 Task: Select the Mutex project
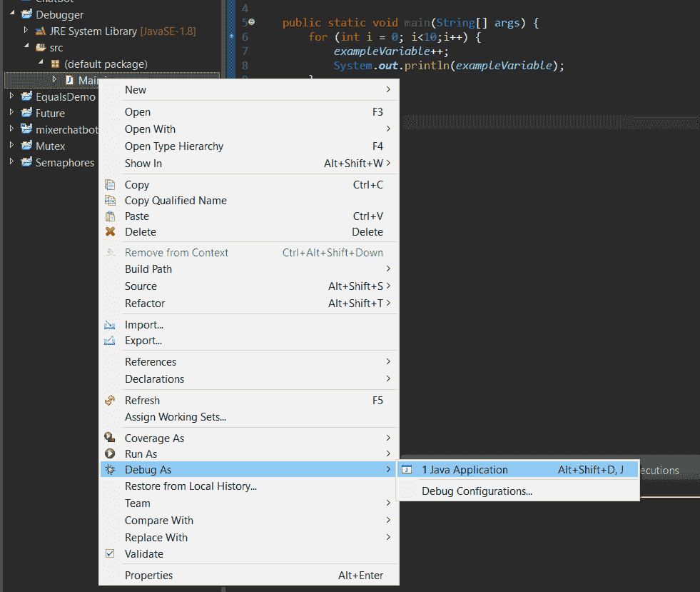(x=50, y=146)
